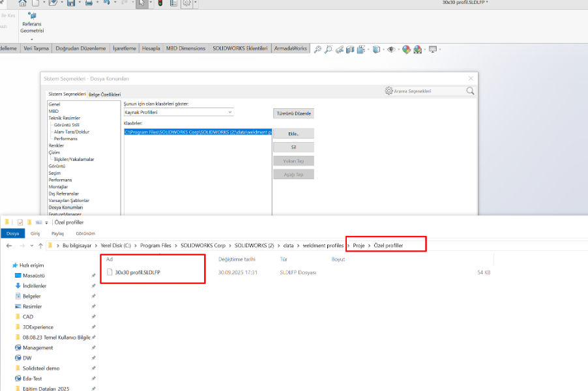Undo the last action in SOLIDWORKS
588x391 pixels.
pos(107,3)
